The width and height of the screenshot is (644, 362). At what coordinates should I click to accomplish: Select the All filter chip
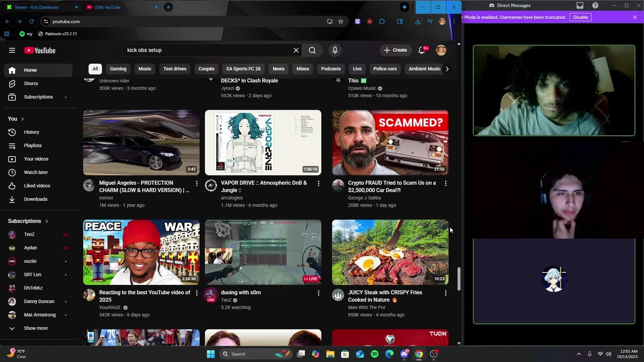pos(95,69)
